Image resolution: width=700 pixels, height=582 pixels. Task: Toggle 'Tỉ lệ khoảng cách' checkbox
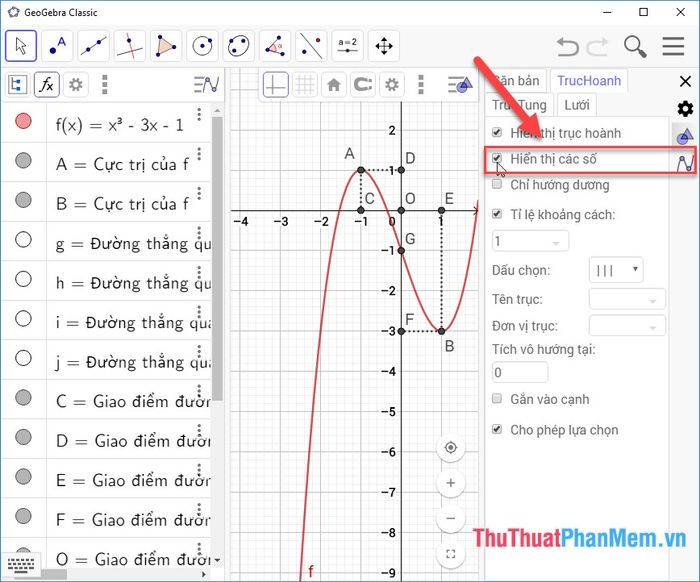click(497, 214)
